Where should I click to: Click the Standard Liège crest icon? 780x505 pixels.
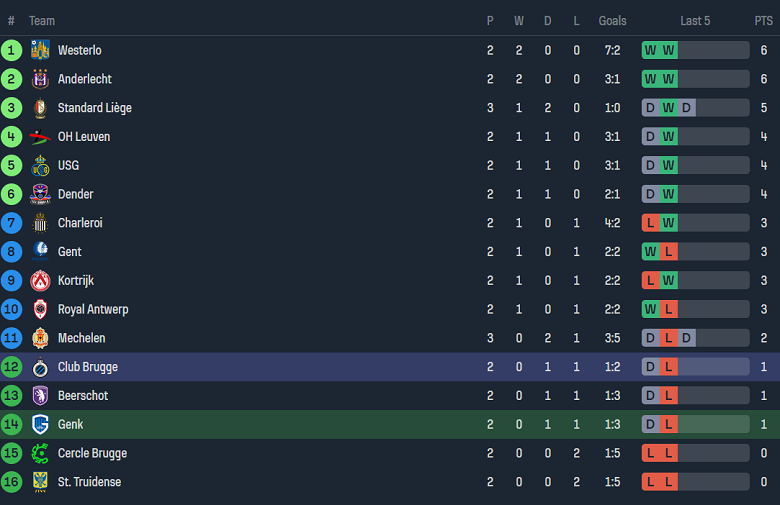40,108
